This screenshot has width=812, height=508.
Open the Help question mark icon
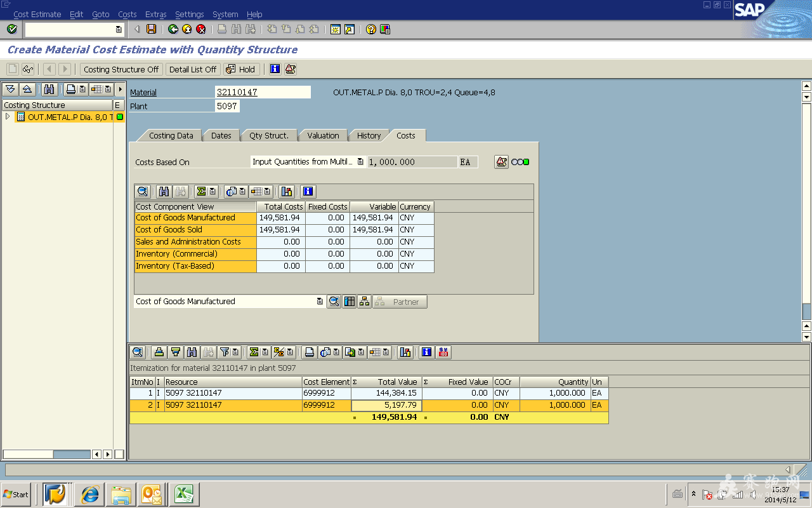371,29
